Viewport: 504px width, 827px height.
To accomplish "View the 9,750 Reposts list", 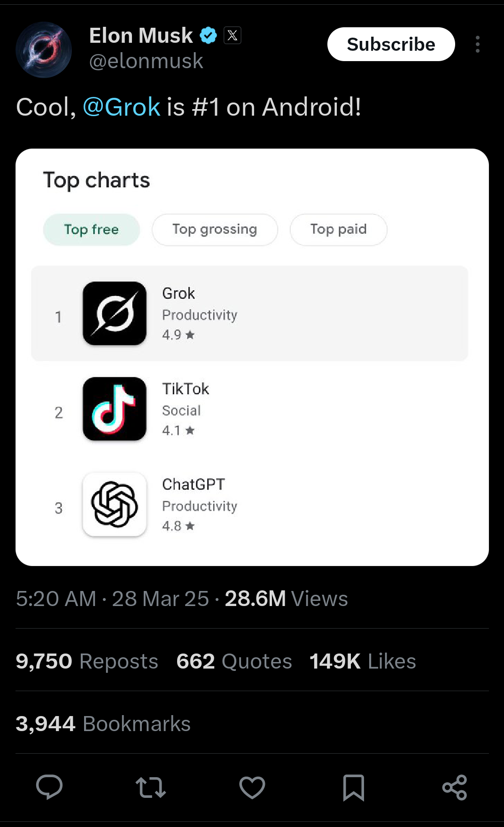I will click(87, 661).
